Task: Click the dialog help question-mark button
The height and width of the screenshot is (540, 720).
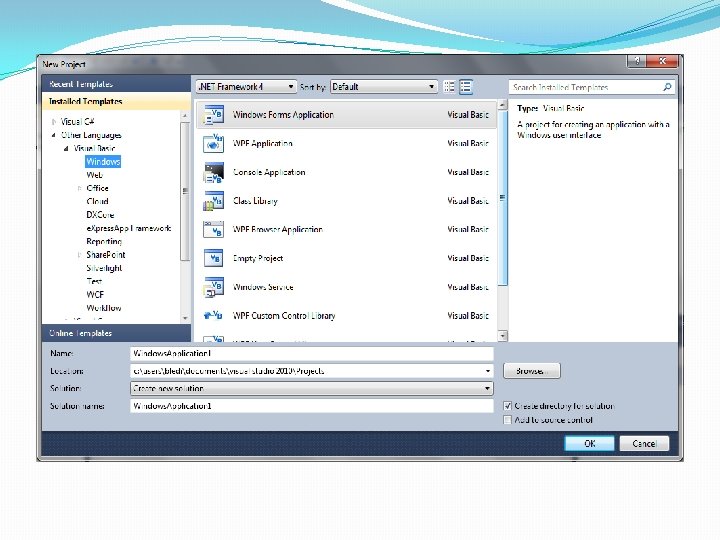Action: pos(637,61)
